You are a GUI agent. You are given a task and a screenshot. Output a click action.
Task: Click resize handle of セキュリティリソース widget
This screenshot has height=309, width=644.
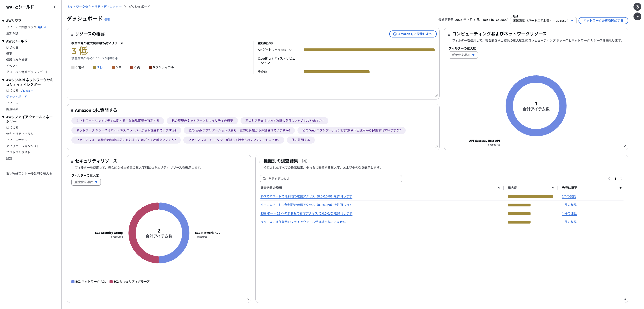248,298
